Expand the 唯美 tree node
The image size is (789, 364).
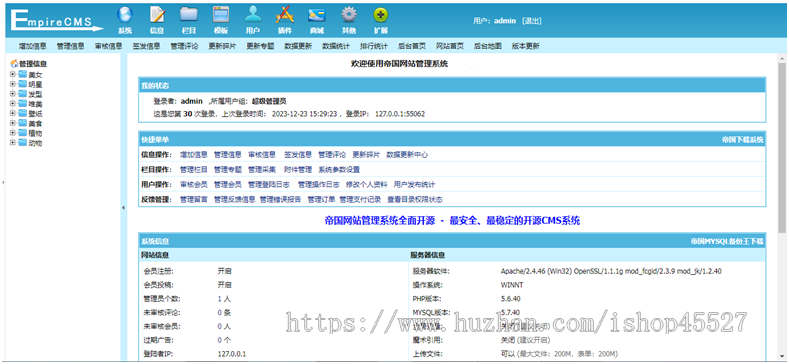point(13,103)
